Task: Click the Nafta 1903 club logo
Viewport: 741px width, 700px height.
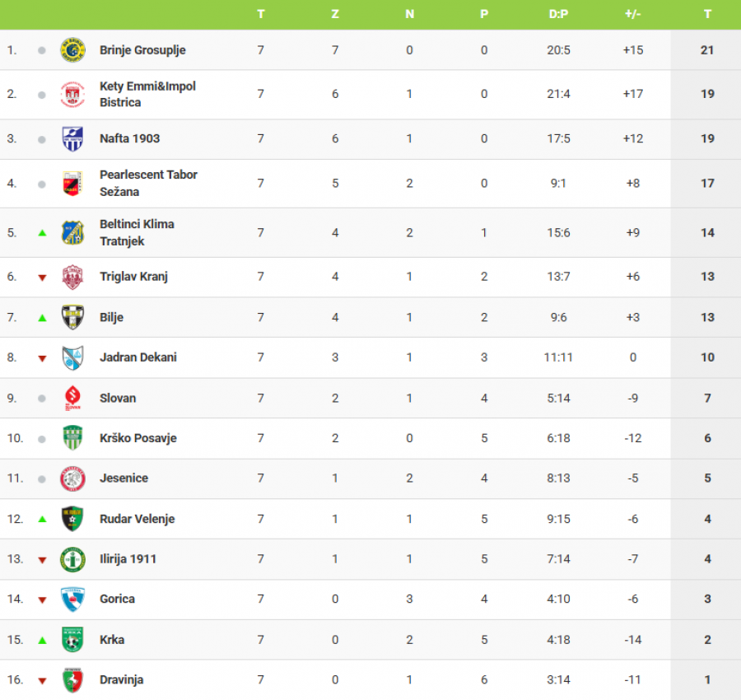Action: [x=72, y=138]
